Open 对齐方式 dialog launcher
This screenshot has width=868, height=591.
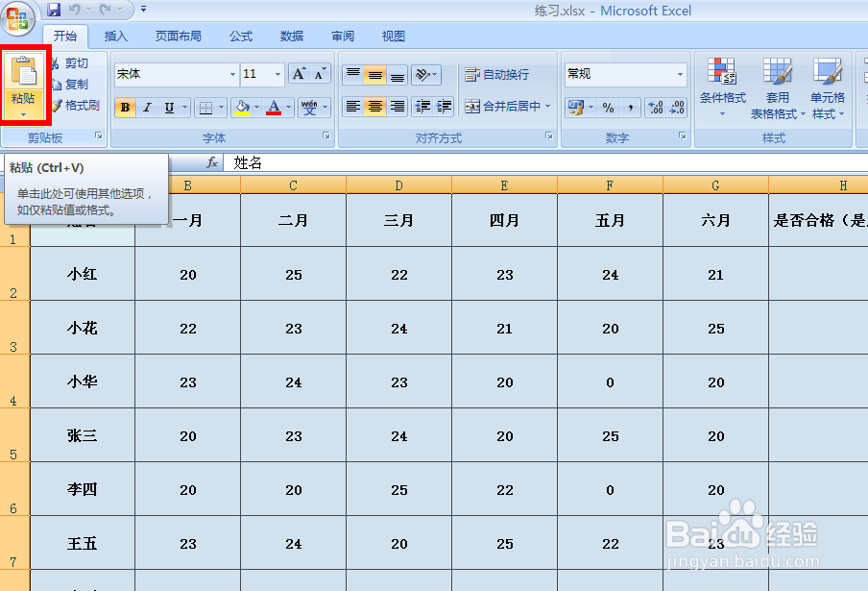click(548, 135)
